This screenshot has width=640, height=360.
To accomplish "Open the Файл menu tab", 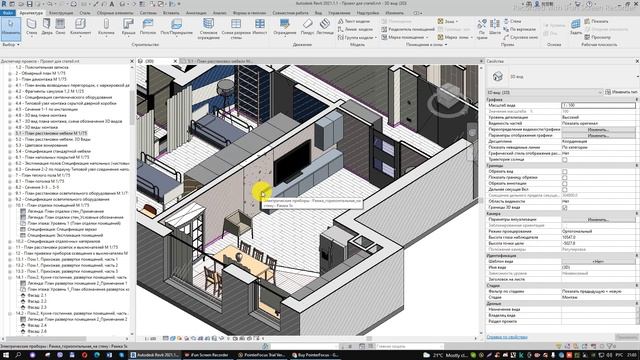I will (x=8, y=13).
